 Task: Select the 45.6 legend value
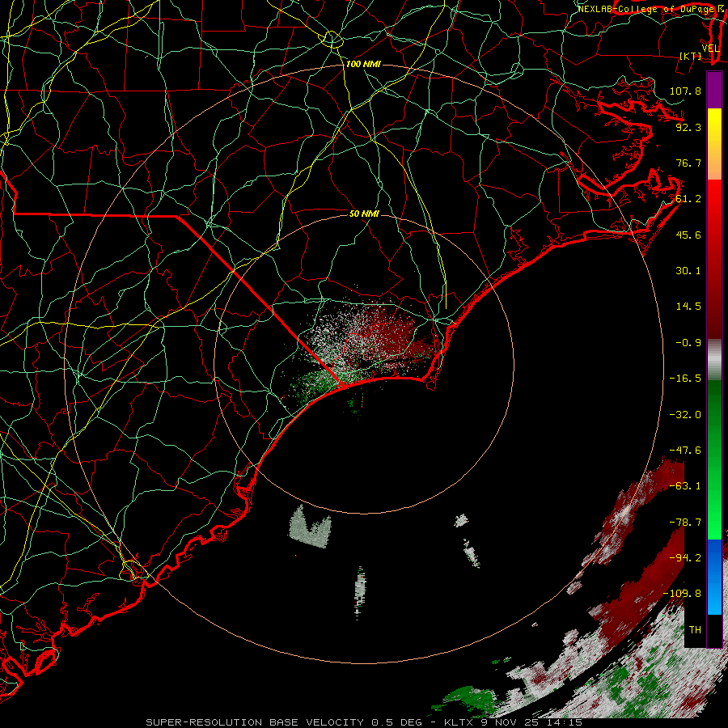[688, 235]
